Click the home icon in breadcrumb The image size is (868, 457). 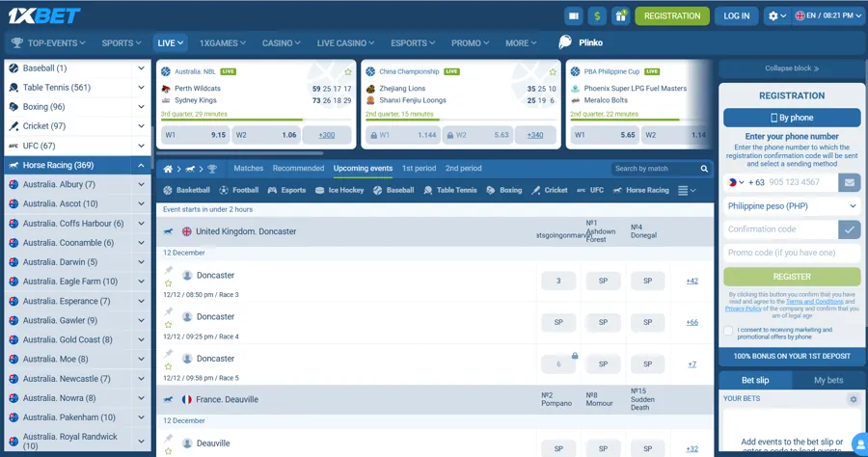click(x=168, y=169)
